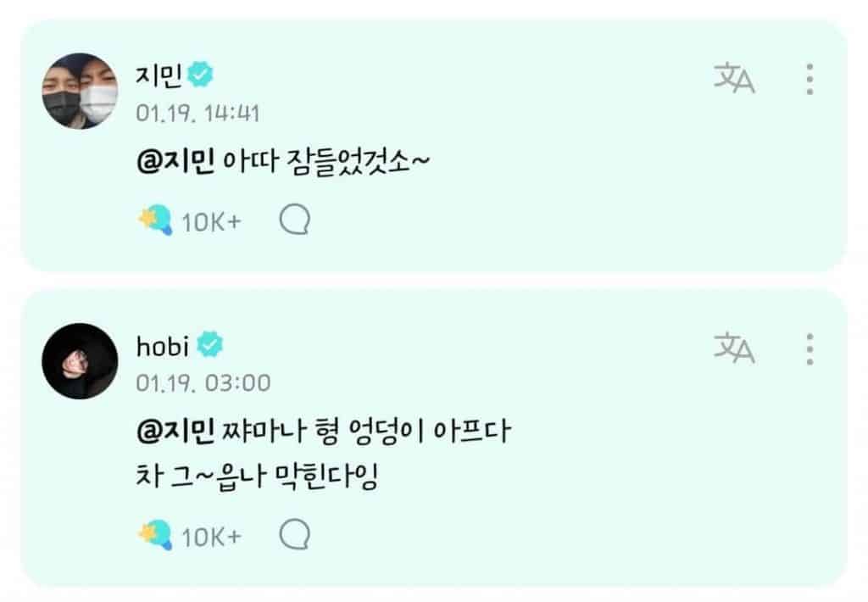Cheer 지민's post with the clapping icon
868x602 pixels.
(155, 221)
